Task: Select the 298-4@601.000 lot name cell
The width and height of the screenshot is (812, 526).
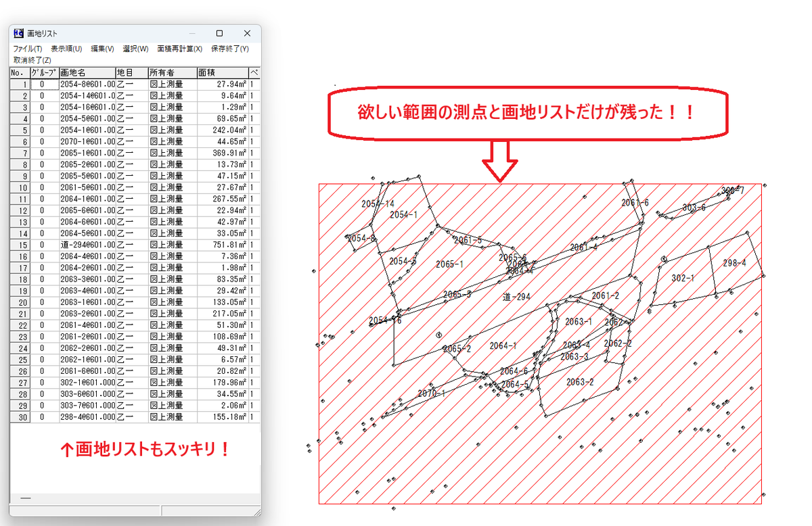Action: click(87, 417)
